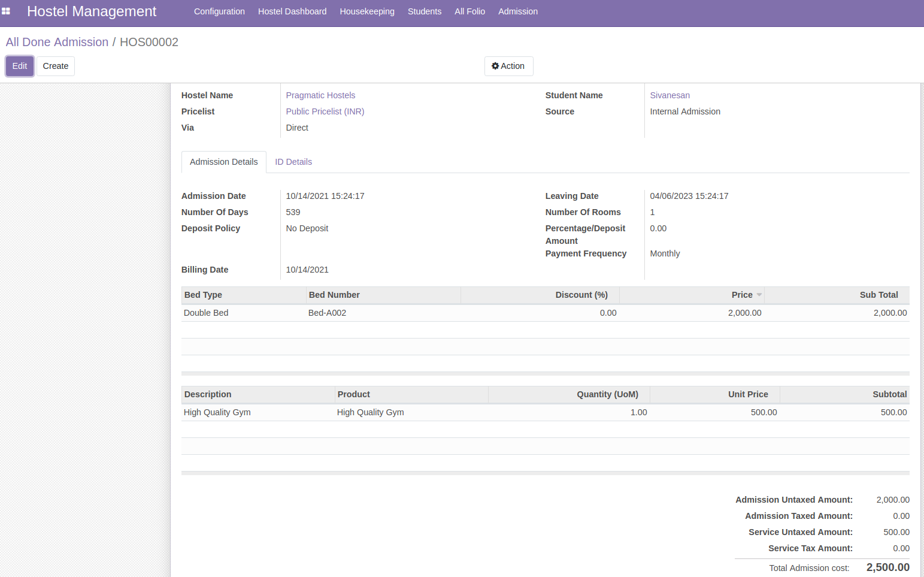Go back to All Done Admission breadcrumb
The width and height of the screenshot is (924, 577).
click(x=57, y=42)
